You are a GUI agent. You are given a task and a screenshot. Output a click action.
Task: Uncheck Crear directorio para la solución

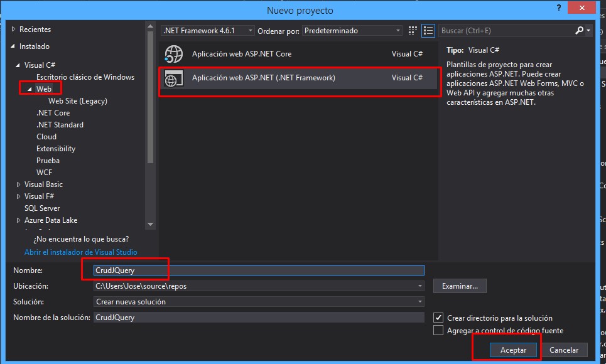coord(438,318)
